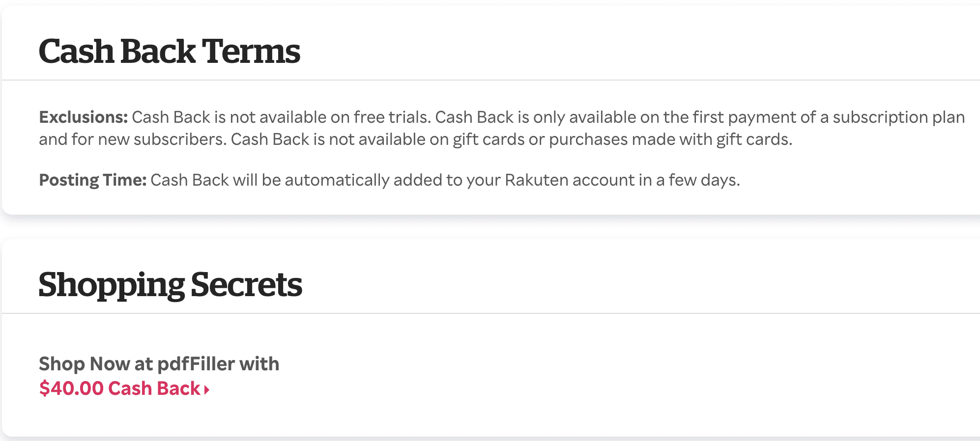Open the $40.00 Cash Back link
The height and width of the screenshot is (441, 980).
(x=124, y=388)
